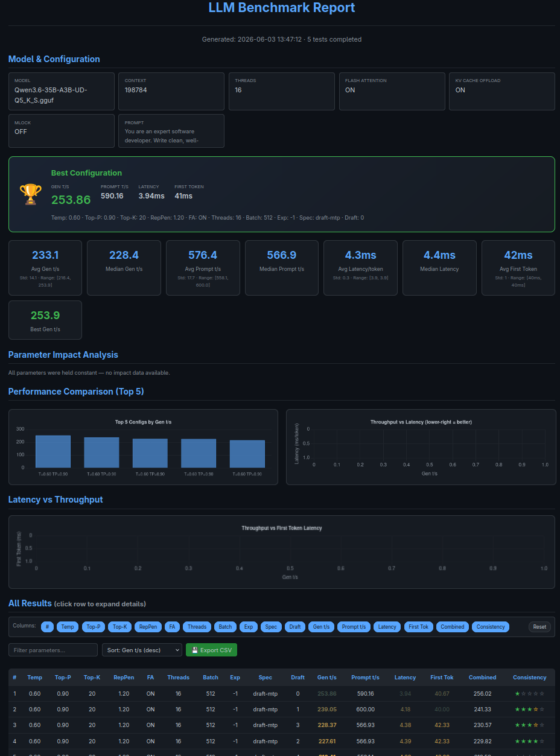Click the FLASH ATTENTION card showing ON
This screenshot has height=756, width=560.
(x=392, y=92)
